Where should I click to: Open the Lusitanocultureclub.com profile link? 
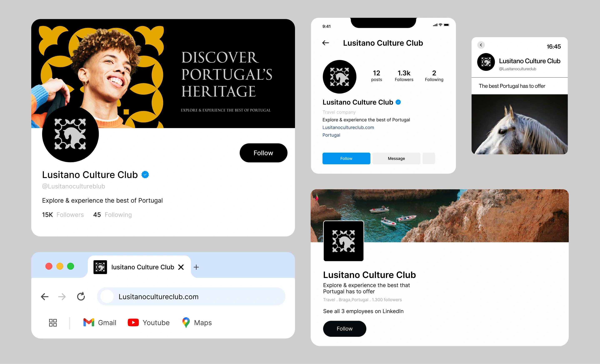348,127
